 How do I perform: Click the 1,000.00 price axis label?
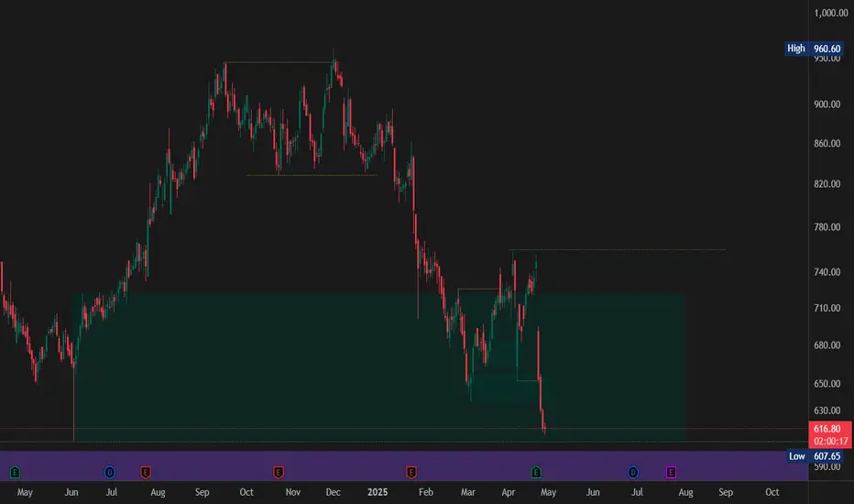click(830, 13)
